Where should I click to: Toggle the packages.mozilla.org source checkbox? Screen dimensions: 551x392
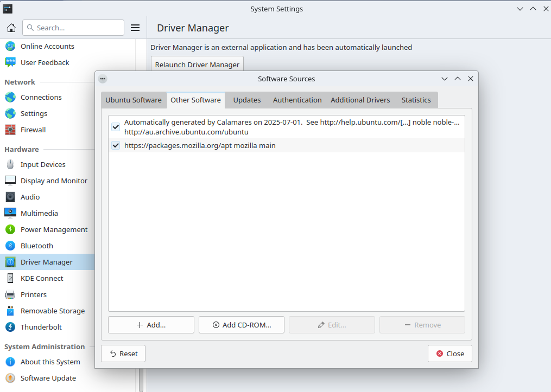[116, 145]
